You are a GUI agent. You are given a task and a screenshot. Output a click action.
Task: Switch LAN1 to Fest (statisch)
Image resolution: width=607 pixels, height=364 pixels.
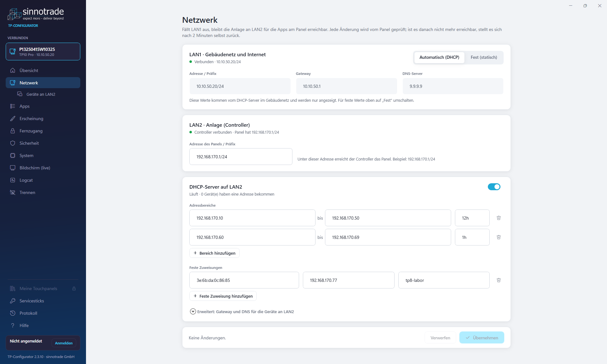pos(484,58)
